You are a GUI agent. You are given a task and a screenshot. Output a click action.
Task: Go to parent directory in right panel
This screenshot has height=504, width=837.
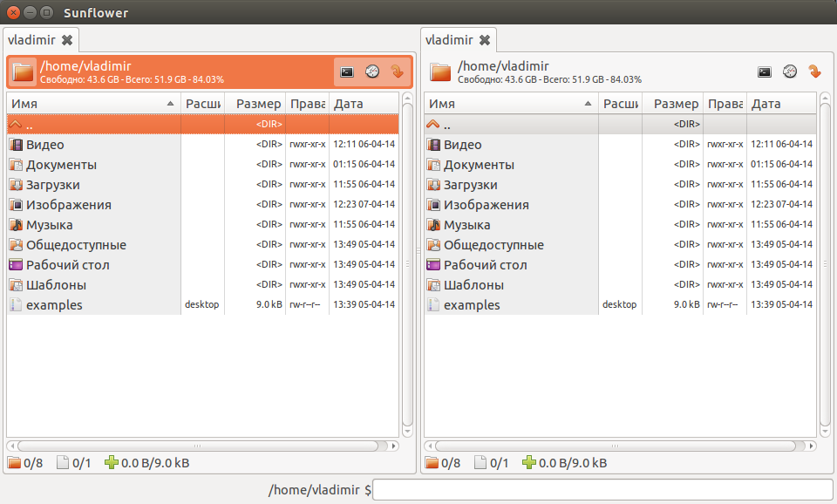click(x=620, y=125)
